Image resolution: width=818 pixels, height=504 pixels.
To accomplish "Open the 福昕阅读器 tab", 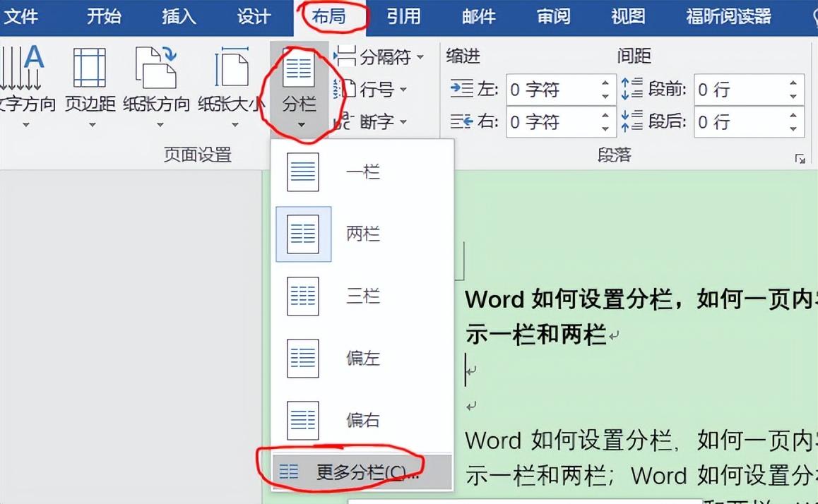I will 729,17.
